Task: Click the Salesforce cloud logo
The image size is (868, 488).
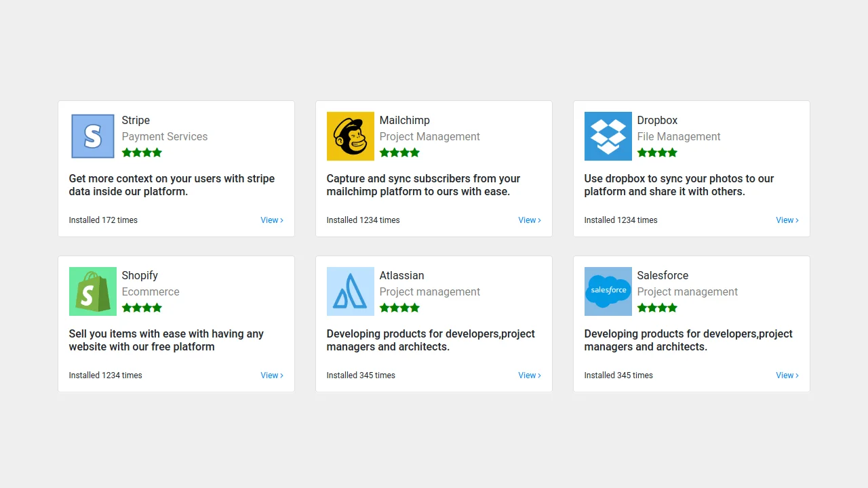Action: pyautogui.click(x=608, y=291)
